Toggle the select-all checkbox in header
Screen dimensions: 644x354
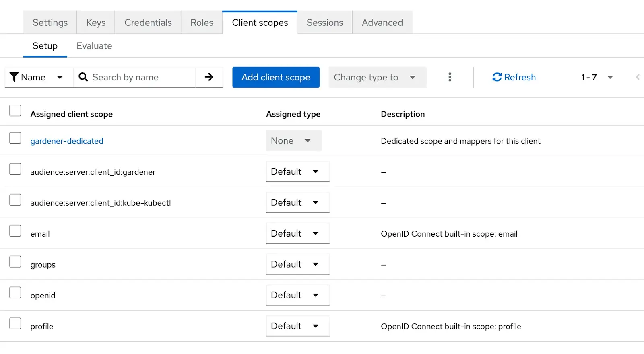15,110
